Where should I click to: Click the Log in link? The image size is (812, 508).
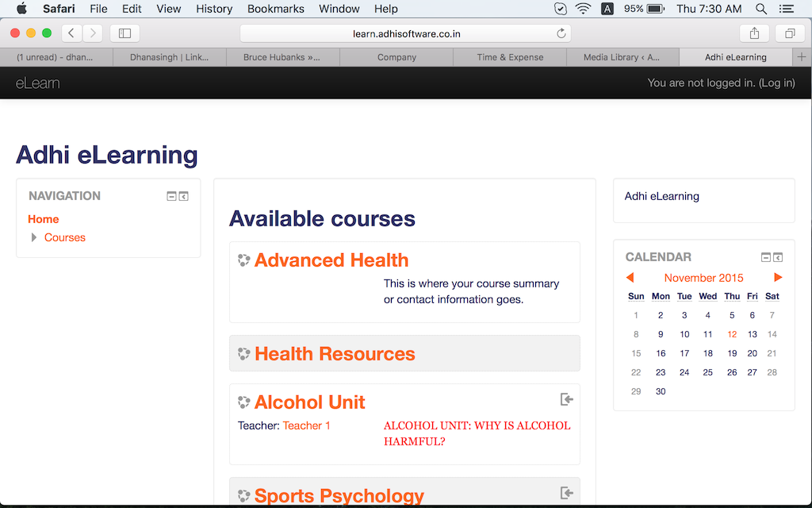[x=777, y=83]
